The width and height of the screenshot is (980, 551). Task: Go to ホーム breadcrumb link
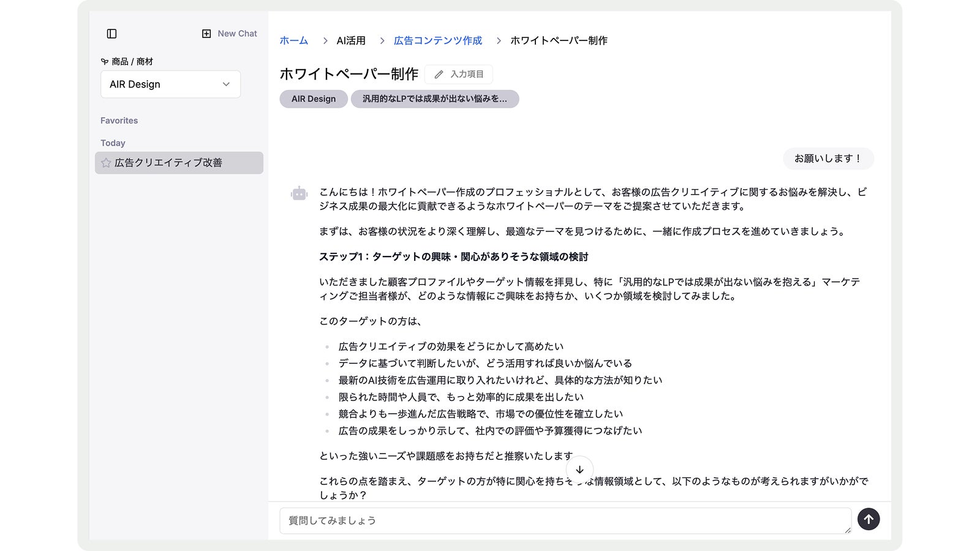click(x=293, y=40)
